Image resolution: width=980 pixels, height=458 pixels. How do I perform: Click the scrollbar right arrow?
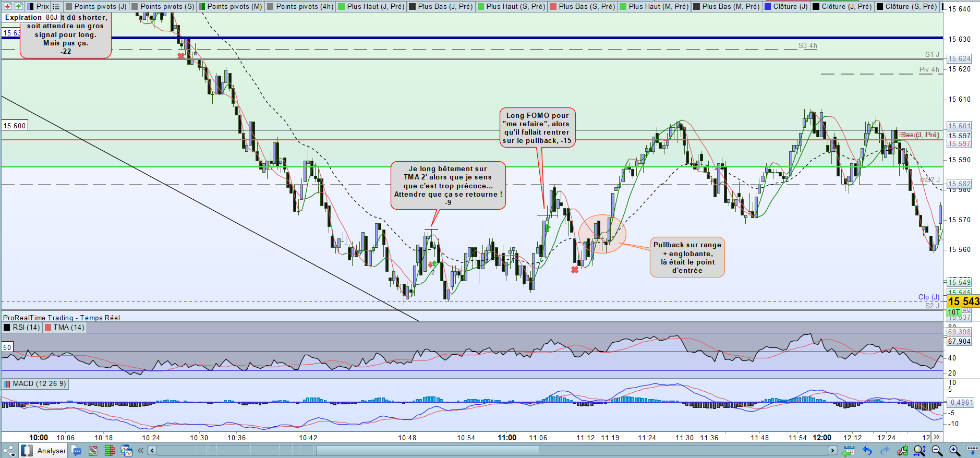tap(832, 451)
